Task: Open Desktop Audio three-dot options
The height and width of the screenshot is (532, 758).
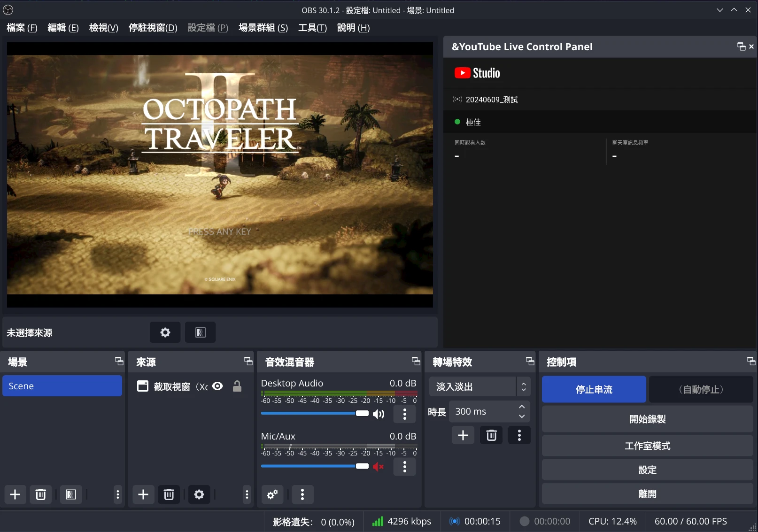Action: tap(405, 414)
